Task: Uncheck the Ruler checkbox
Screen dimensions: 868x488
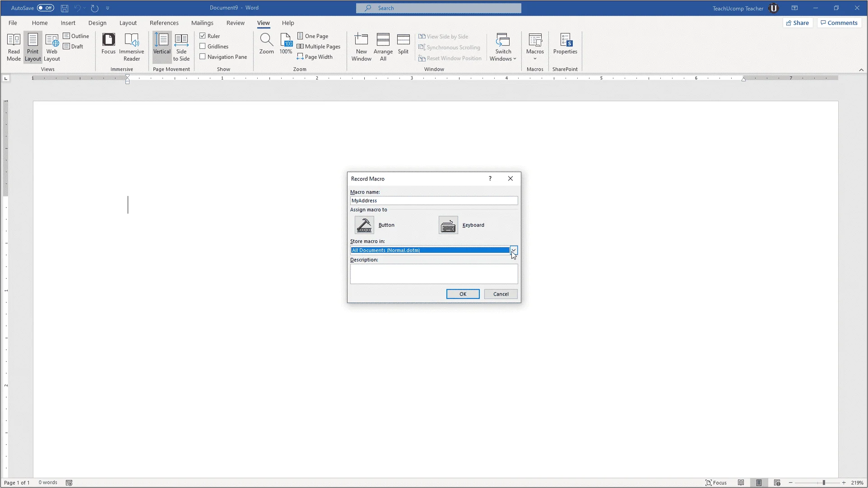Action: (203, 36)
